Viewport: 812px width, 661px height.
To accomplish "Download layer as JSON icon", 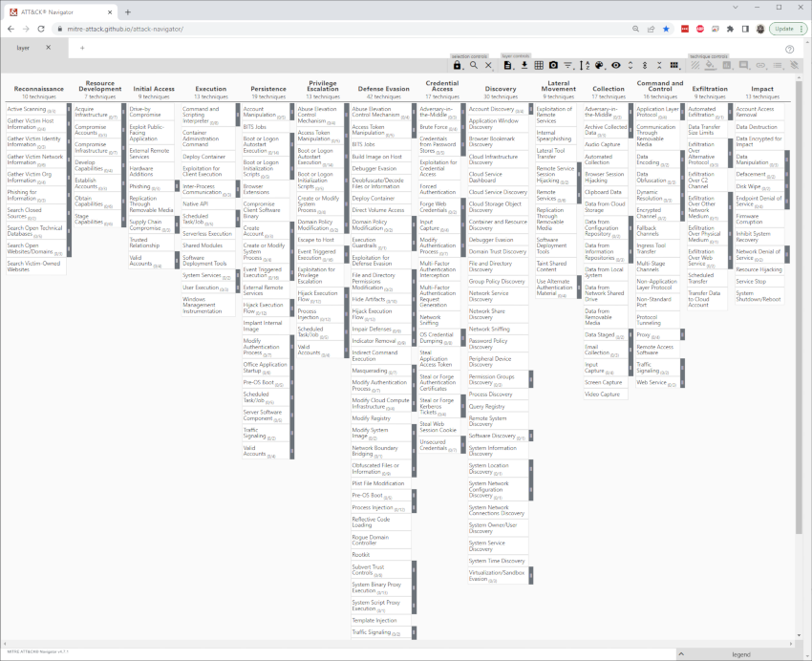I will click(x=524, y=65).
